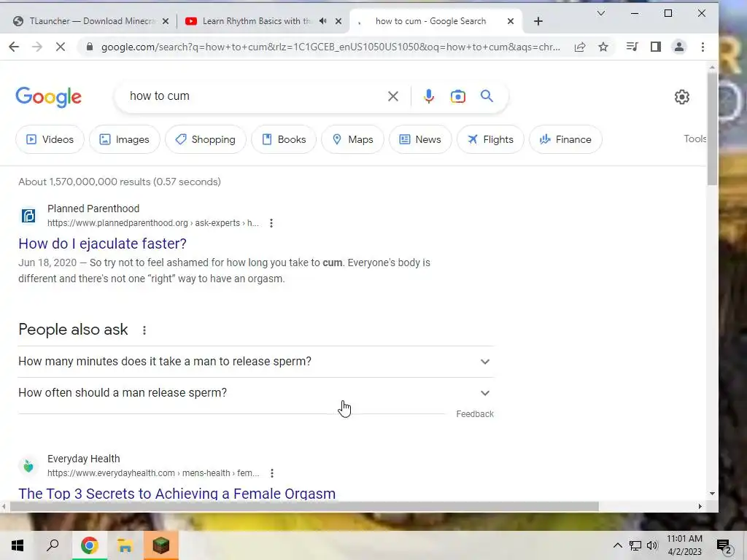Open site info padlock in address bar

tap(89, 47)
